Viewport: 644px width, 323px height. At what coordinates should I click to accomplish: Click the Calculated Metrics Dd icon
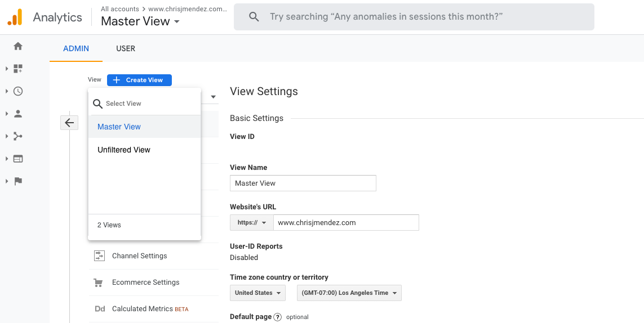coord(100,309)
